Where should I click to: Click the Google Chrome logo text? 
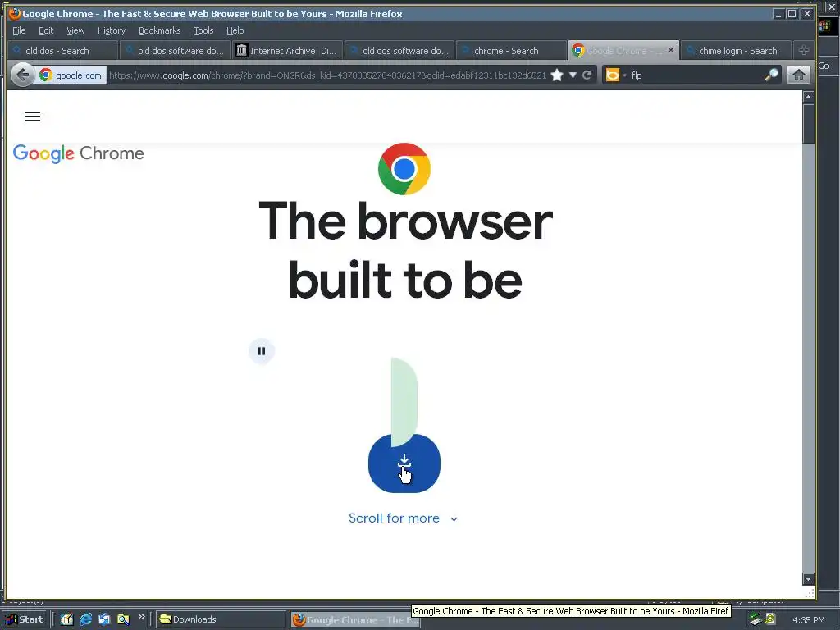tap(78, 153)
